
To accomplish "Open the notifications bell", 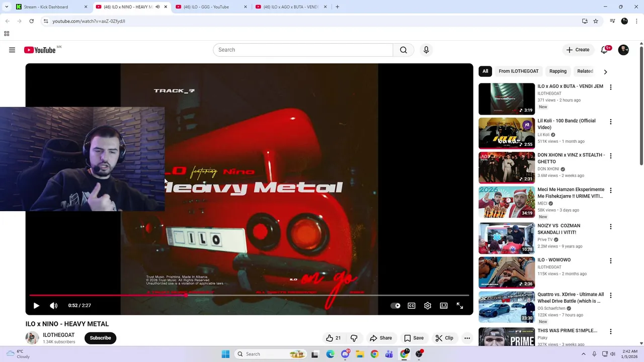I will [605, 50].
